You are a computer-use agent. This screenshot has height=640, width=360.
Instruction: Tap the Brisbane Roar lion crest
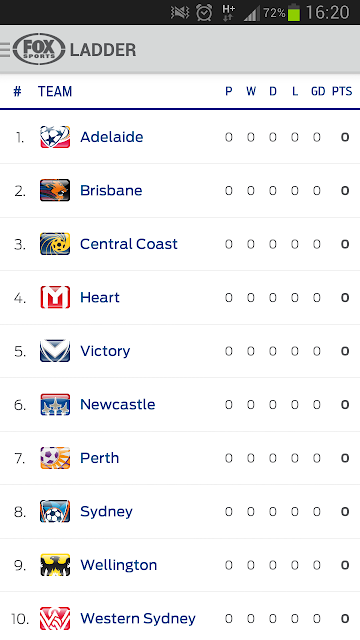tap(55, 190)
